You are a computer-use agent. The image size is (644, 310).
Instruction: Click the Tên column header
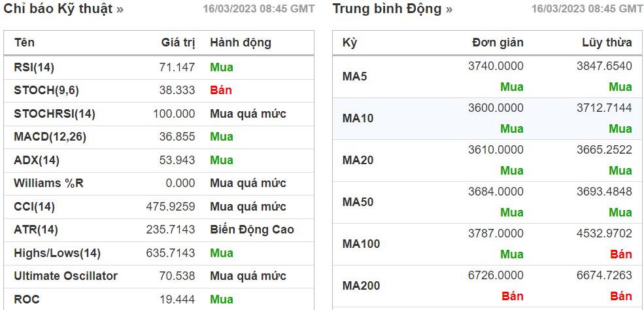[25, 43]
